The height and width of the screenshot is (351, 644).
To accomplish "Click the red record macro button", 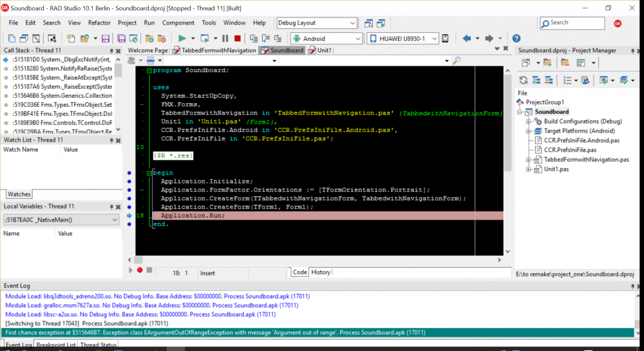I will pyautogui.click(x=140, y=270).
